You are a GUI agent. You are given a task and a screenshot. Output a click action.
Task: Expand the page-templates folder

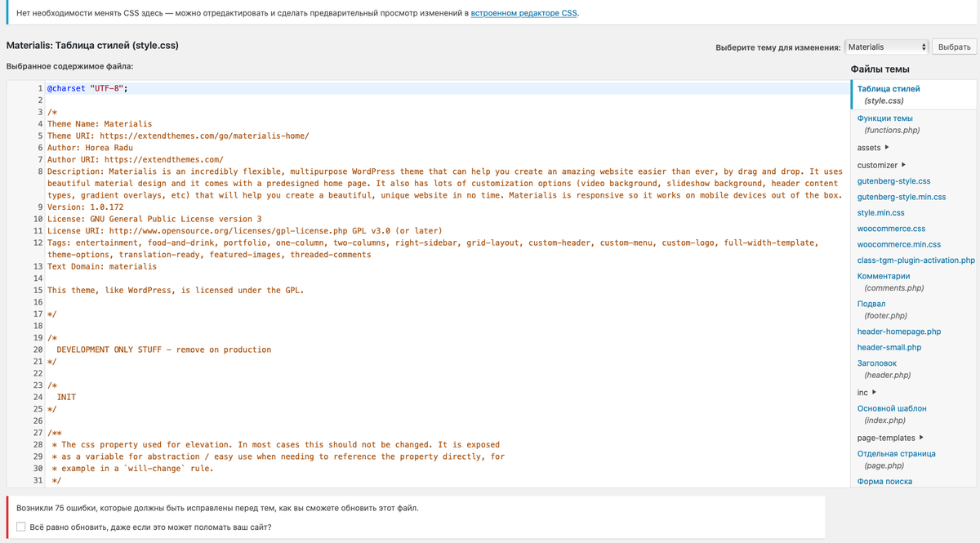coord(890,438)
